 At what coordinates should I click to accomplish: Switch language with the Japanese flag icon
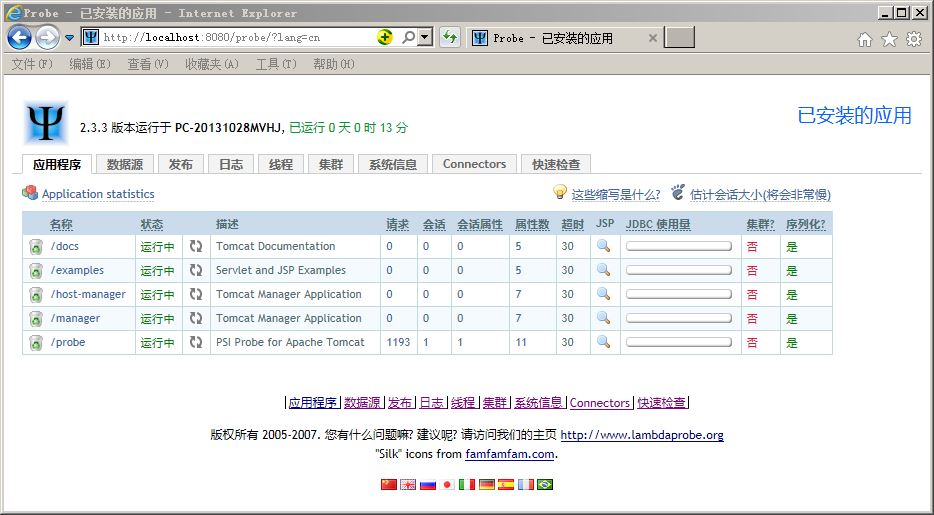pyautogui.click(x=447, y=484)
